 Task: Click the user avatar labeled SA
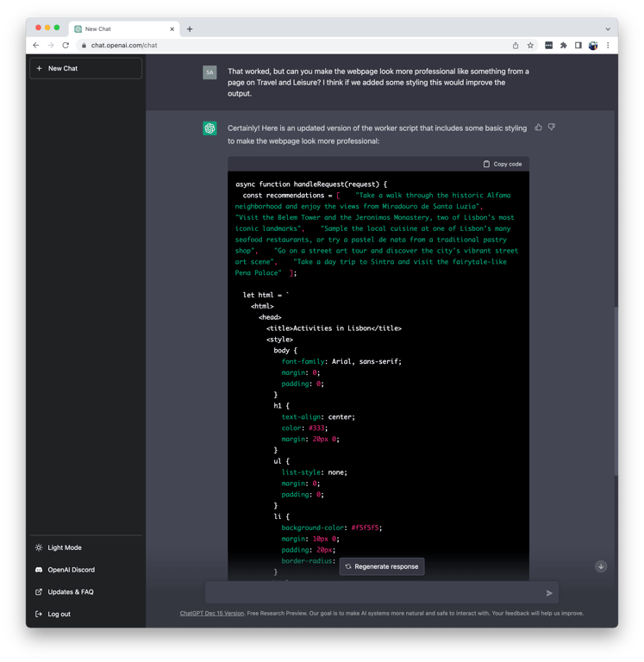pyautogui.click(x=209, y=72)
